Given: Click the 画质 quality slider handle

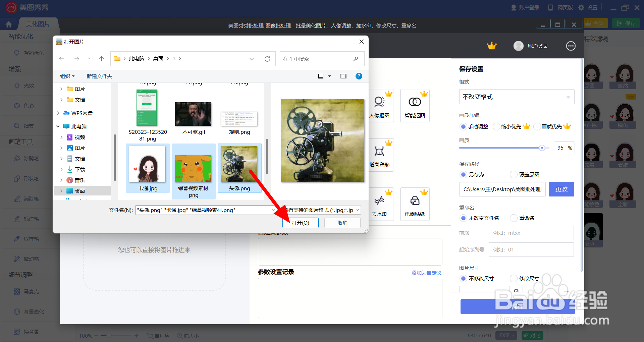Looking at the screenshot, I should 542,148.
